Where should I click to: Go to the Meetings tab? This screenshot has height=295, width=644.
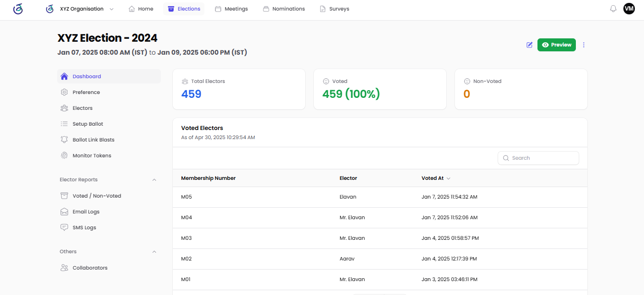[x=231, y=9]
